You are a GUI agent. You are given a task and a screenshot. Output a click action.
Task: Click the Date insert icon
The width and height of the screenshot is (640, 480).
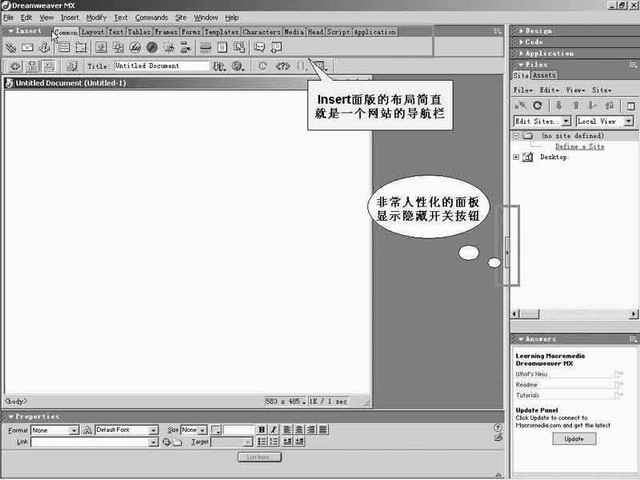[x=222, y=48]
